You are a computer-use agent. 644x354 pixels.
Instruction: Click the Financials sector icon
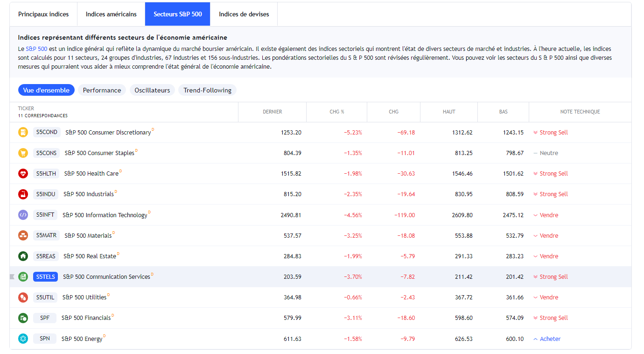pyautogui.click(x=23, y=318)
